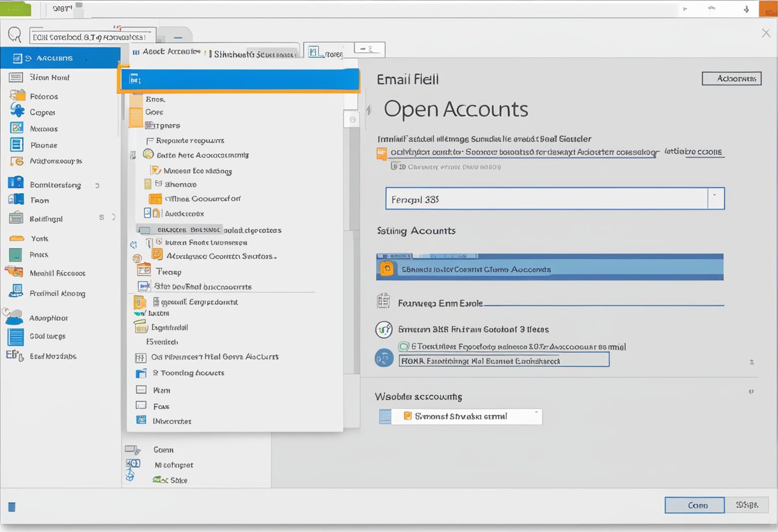
Task: Expand the 'Bomnitersfong' sidebar item arrow
Action: (97, 185)
